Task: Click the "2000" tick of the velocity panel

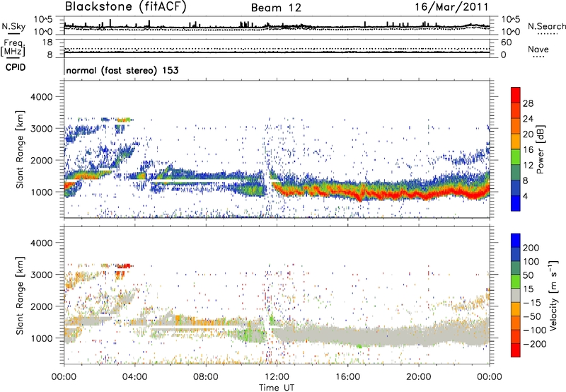Action: [41, 306]
